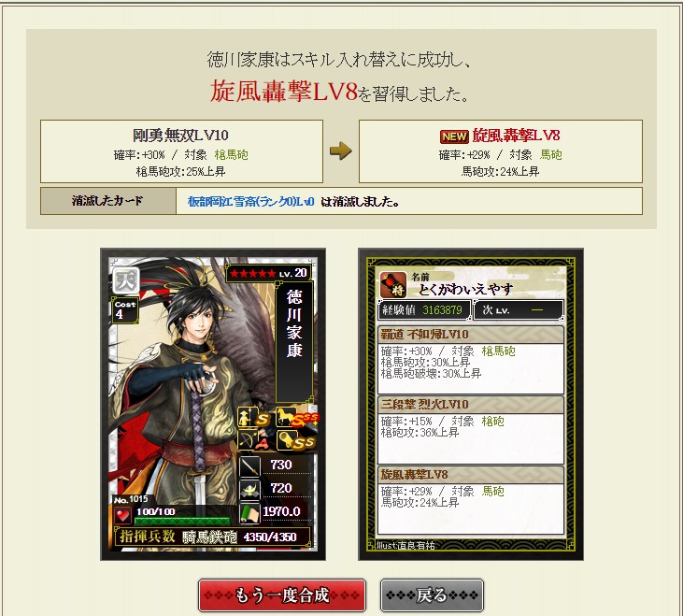Click the green HP gauge bar
This screenshot has width=683, height=616.
click(182, 521)
